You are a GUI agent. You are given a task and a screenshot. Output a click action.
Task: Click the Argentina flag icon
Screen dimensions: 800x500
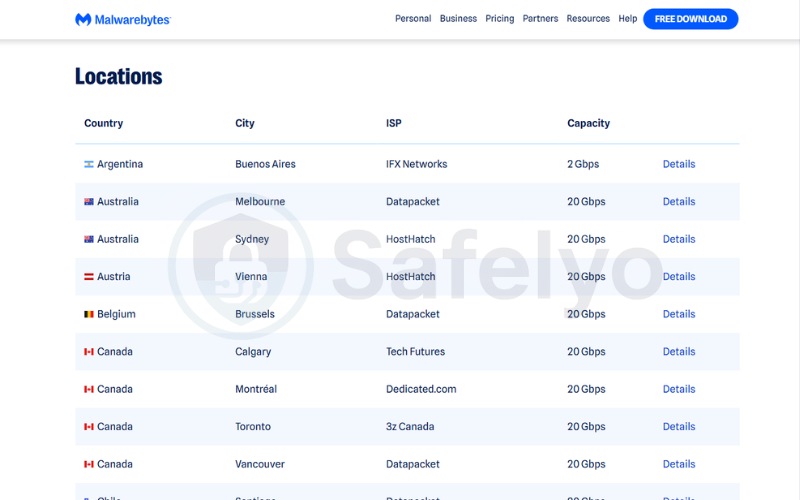coord(89,164)
